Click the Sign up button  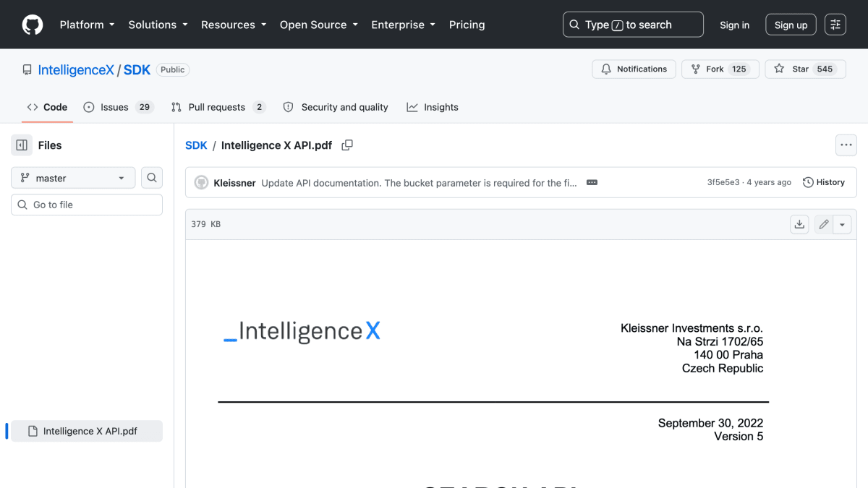791,25
